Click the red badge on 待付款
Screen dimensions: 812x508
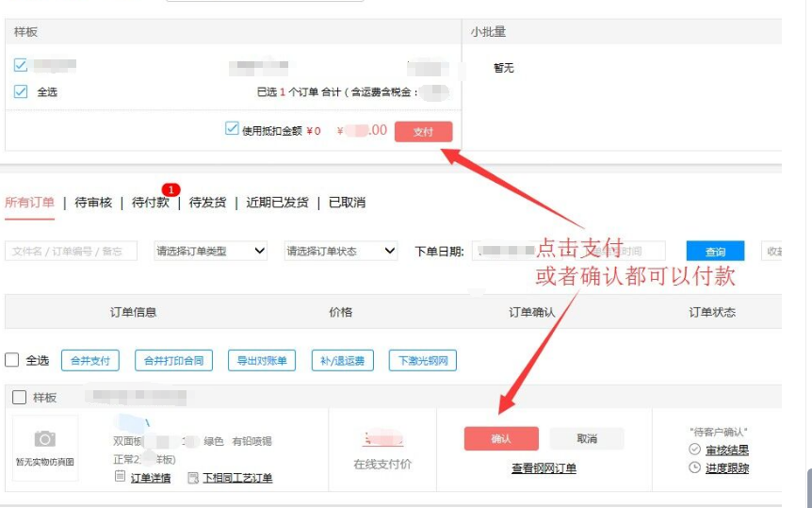pyautogui.click(x=171, y=189)
